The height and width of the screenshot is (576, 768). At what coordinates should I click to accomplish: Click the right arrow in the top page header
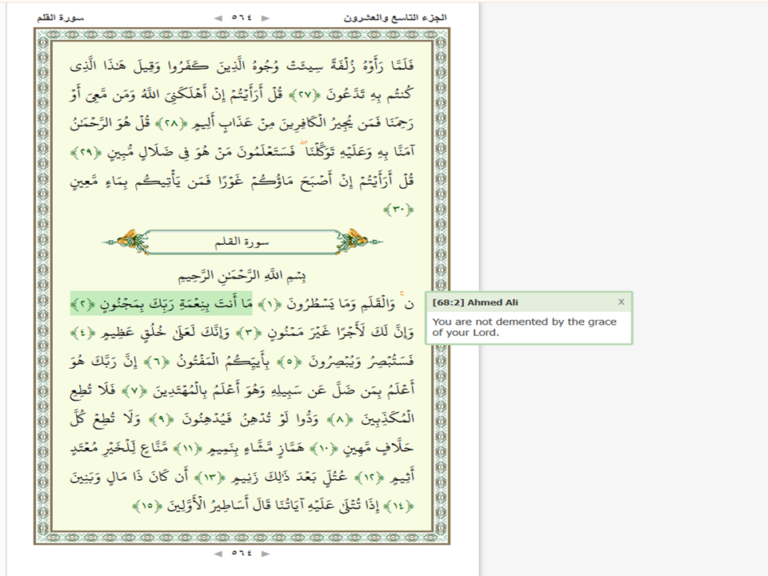tap(265, 18)
